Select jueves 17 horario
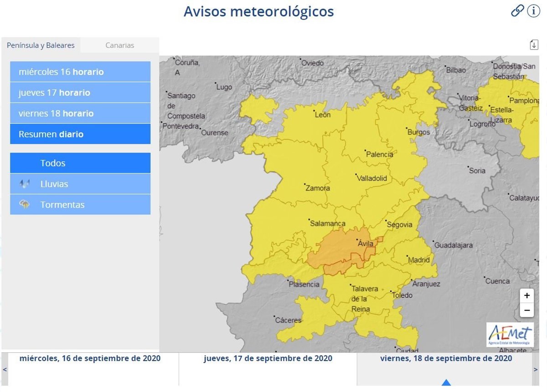The height and width of the screenshot is (392, 547). [x=80, y=93]
